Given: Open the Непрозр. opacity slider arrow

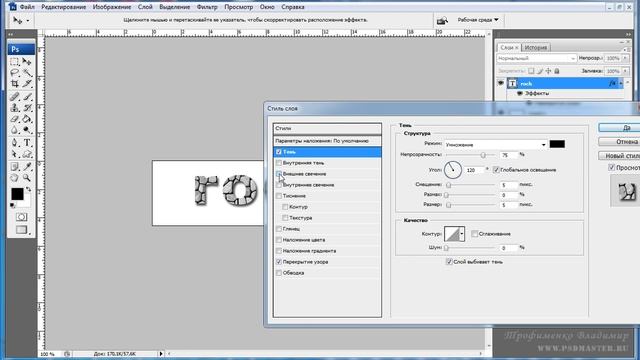Looking at the screenshot, I should tap(625, 58).
